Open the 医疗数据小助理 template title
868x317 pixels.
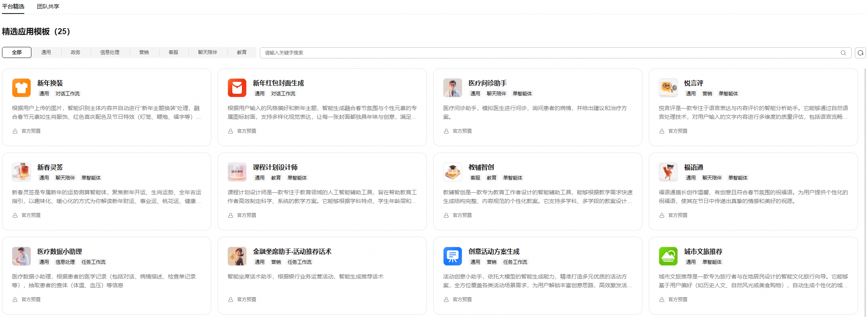tap(60, 251)
